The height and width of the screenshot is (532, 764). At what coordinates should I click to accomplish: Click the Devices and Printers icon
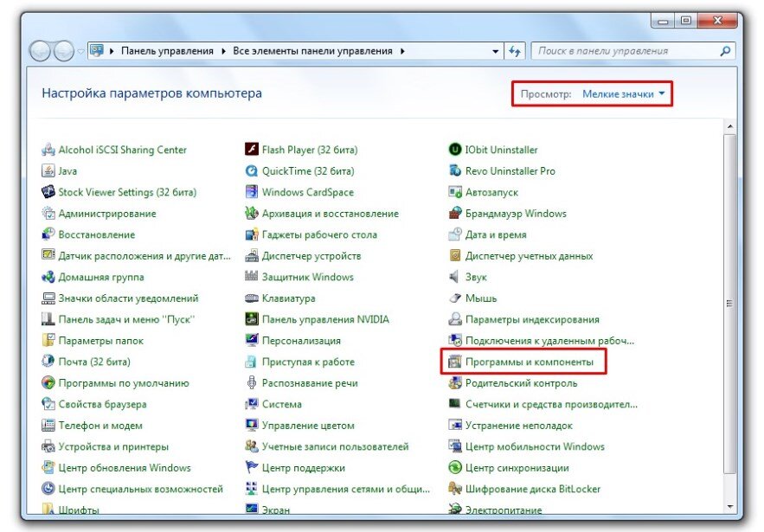pyautogui.click(x=48, y=446)
